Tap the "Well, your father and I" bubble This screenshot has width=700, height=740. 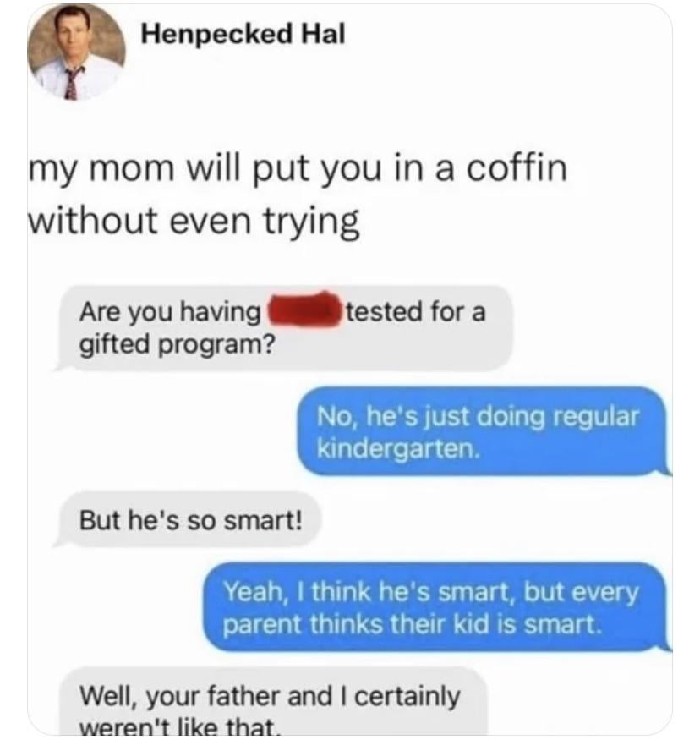pyautogui.click(x=272, y=702)
